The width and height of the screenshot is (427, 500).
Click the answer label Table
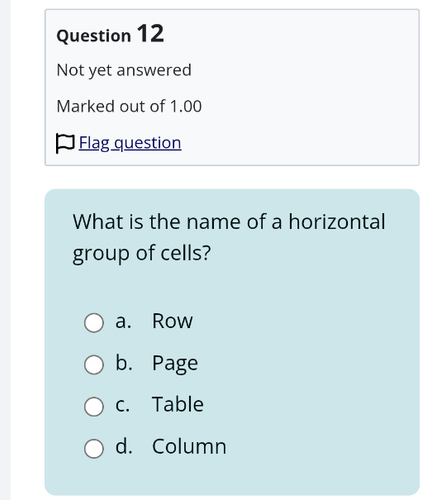pyautogui.click(x=178, y=404)
